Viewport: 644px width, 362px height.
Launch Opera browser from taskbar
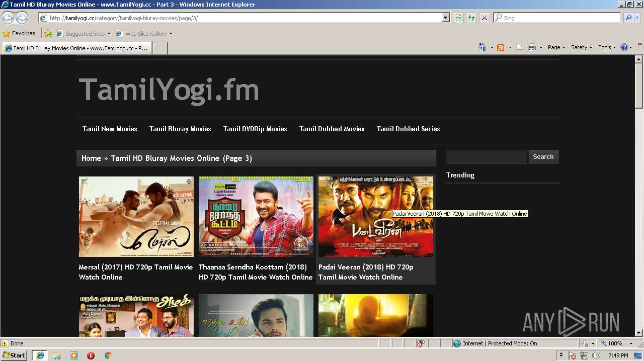point(91,355)
